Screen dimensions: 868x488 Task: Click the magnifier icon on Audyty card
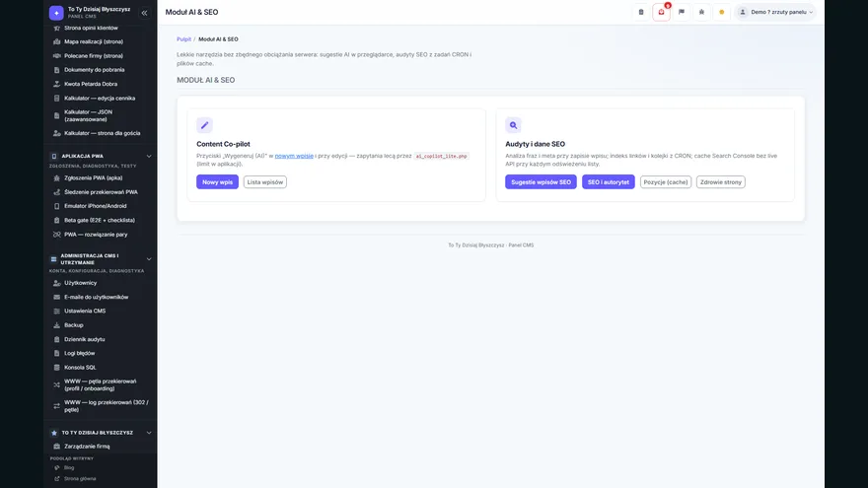pyautogui.click(x=513, y=125)
